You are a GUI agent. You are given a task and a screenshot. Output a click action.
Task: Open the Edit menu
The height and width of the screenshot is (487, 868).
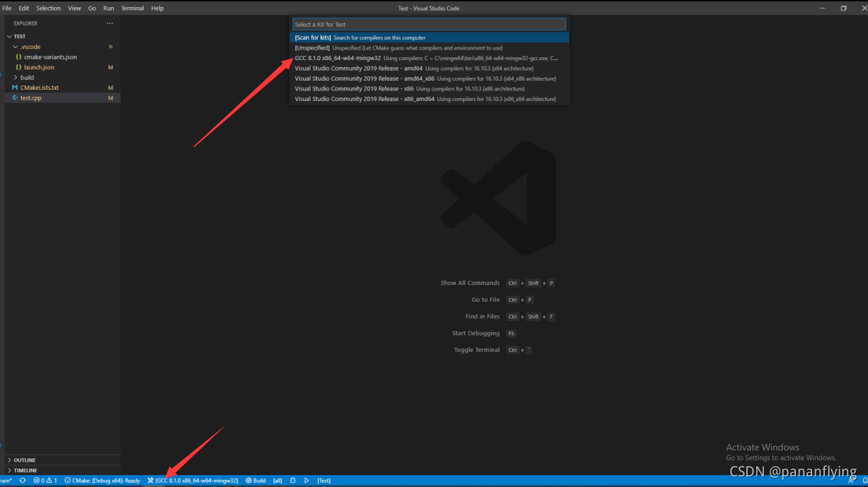click(x=24, y=8)
